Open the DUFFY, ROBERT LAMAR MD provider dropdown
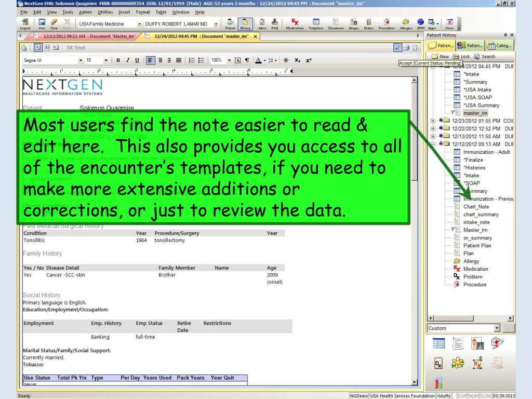The width and height of the screenshot is (532, 399). click(x=216, y=24)
